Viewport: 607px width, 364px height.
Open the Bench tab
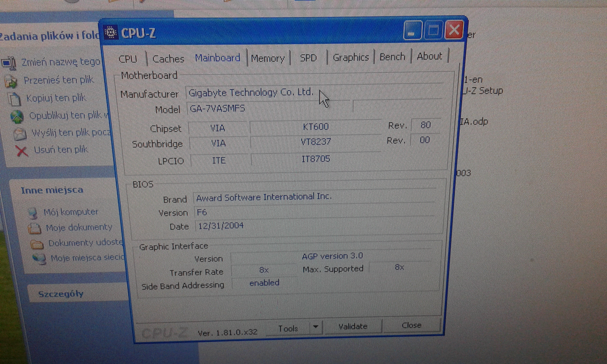click(x=392, y=57)
